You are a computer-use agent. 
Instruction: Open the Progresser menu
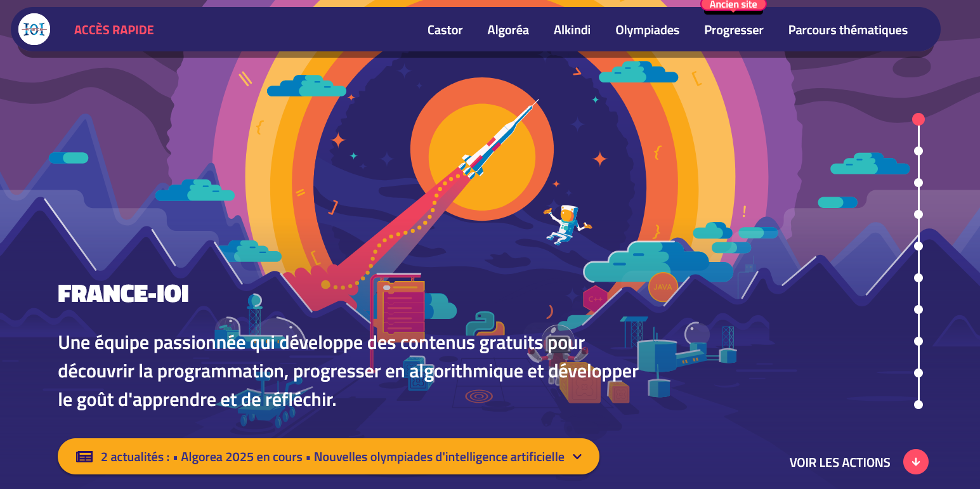click(734, 30)
